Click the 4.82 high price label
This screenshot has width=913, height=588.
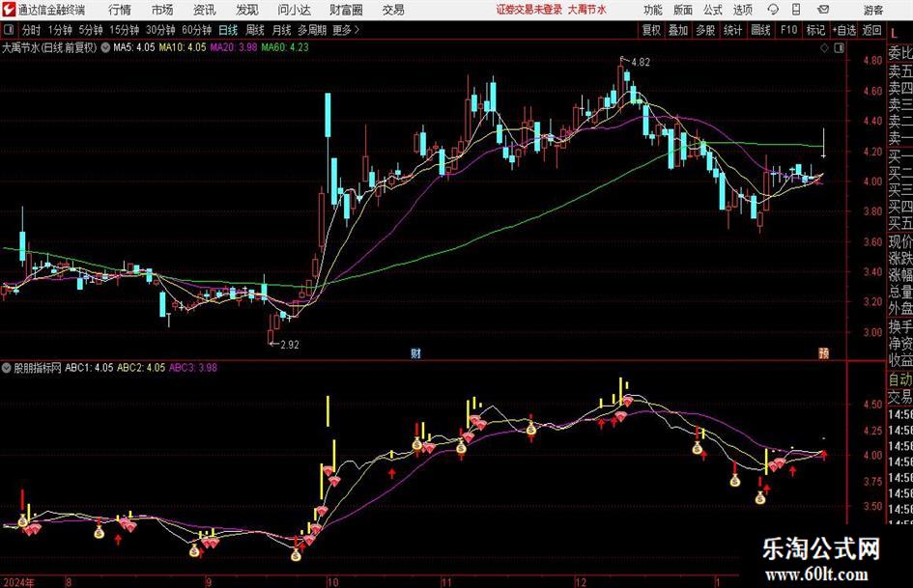(640, 63)
